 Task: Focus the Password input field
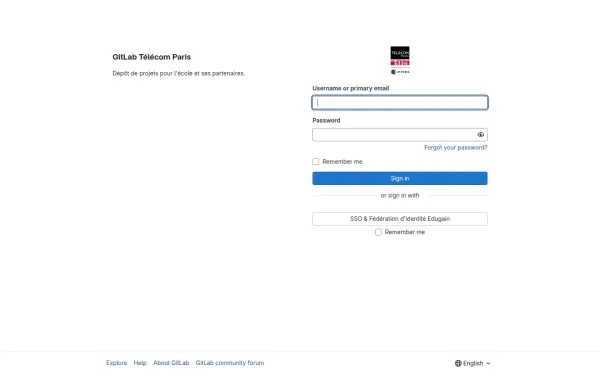394,135
